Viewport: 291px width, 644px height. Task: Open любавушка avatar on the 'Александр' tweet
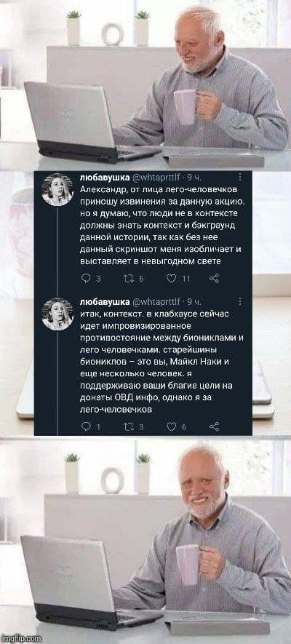[x=57, y=189]
